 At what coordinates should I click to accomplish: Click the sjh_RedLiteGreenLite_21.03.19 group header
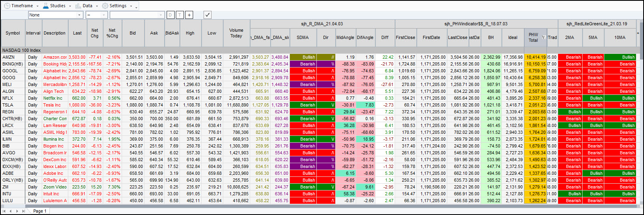597,24
